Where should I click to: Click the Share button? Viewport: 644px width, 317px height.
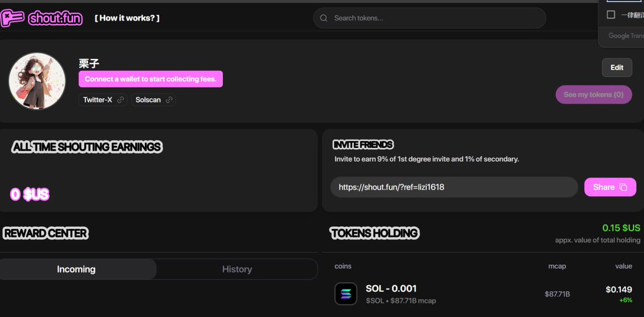pyautogui.click(x=610, y=187)
